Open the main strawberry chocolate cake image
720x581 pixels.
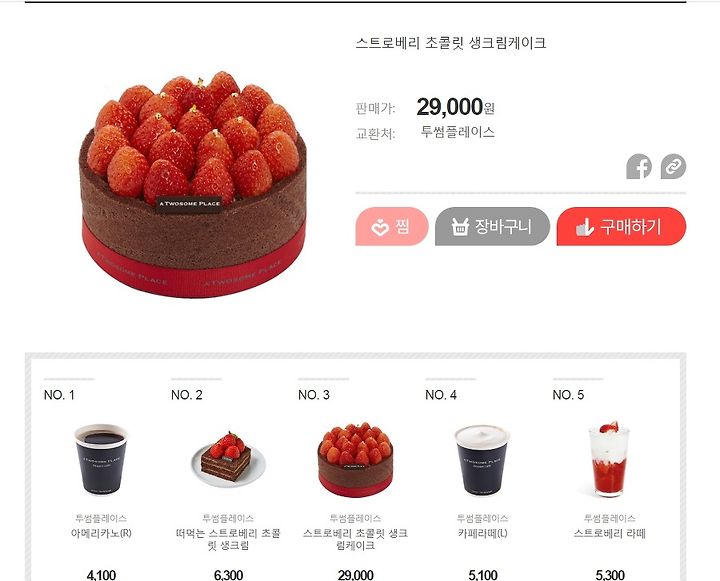click(193, 184)
